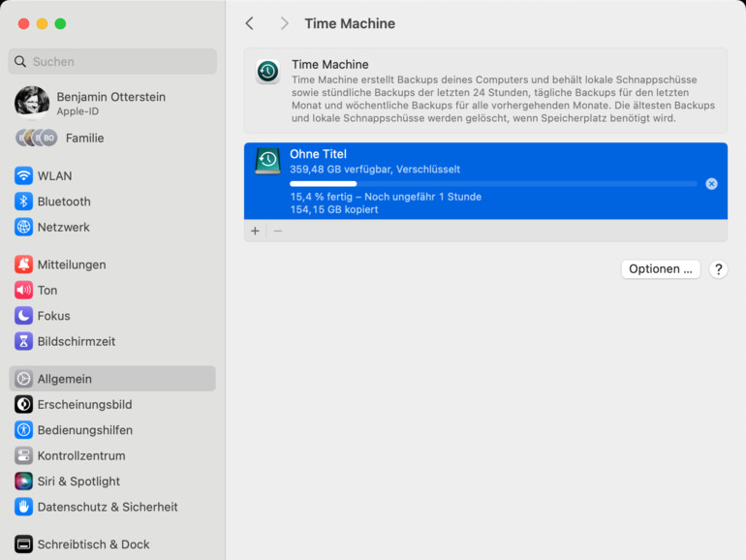The image size is (746, 560).
Task: Click the Netzwerk globe icon
Action: click(23, 227)
